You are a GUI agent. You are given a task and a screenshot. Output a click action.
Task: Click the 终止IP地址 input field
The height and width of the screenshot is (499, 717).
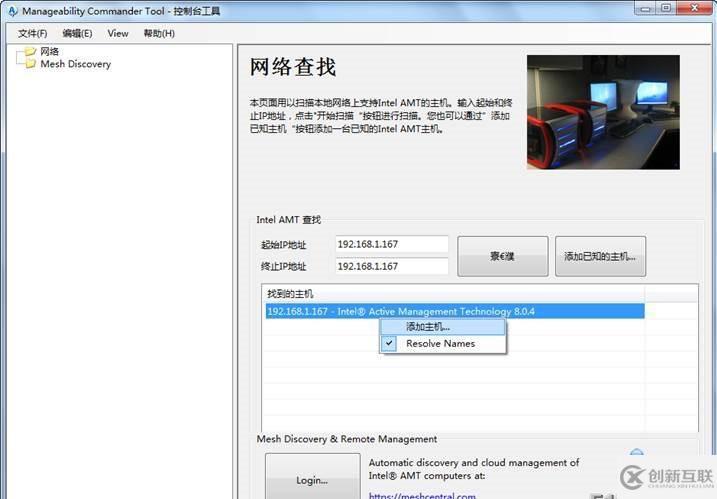tap(391, 266)
